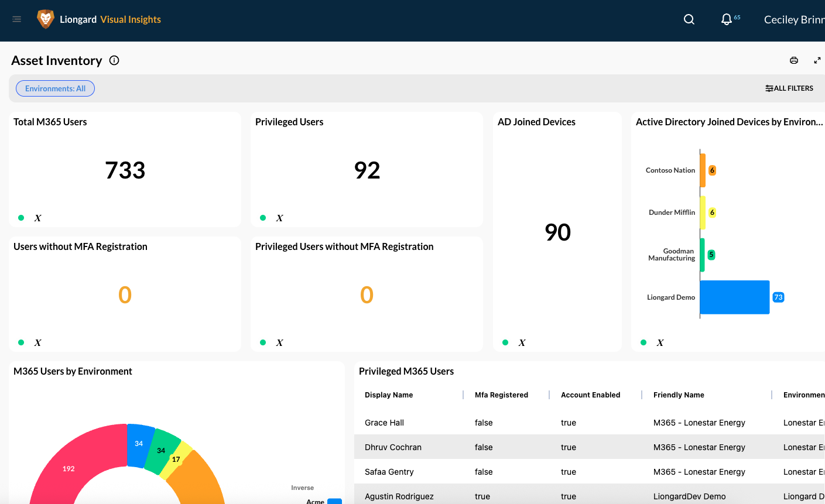Click green status dot on Total M365 Users card
The height and width of the screenshot is (504, 825).
pos(21,218)
